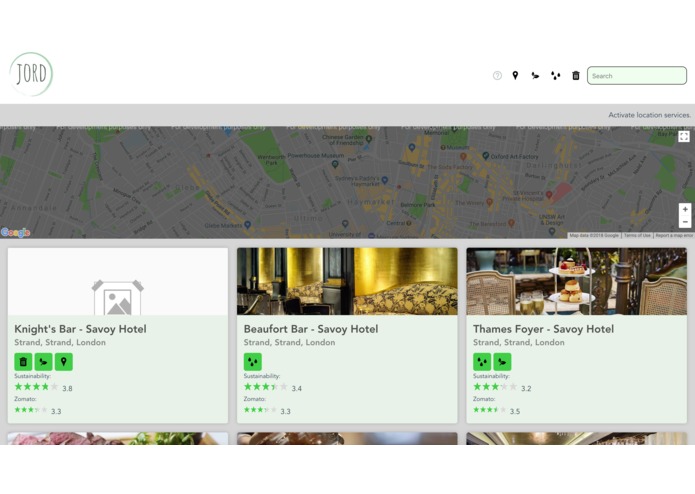Open Google logo on map
The image size is (695, 494).
tap(16, 232)
